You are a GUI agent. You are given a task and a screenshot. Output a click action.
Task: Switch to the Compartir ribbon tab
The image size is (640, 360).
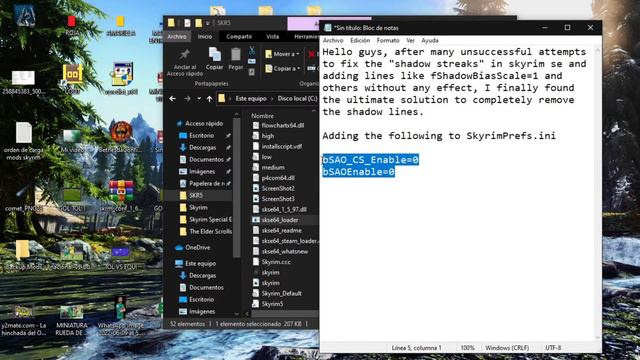[x=239, y=36]
